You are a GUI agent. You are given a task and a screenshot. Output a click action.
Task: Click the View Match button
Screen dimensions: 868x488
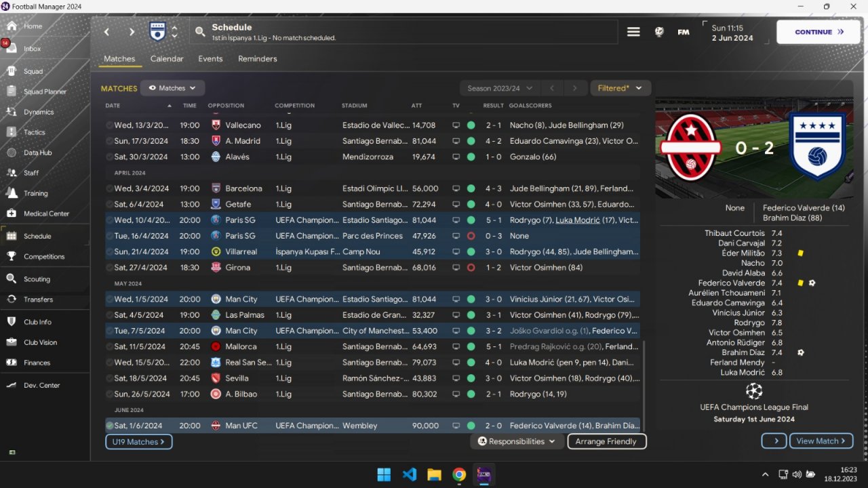click(821, 441)
